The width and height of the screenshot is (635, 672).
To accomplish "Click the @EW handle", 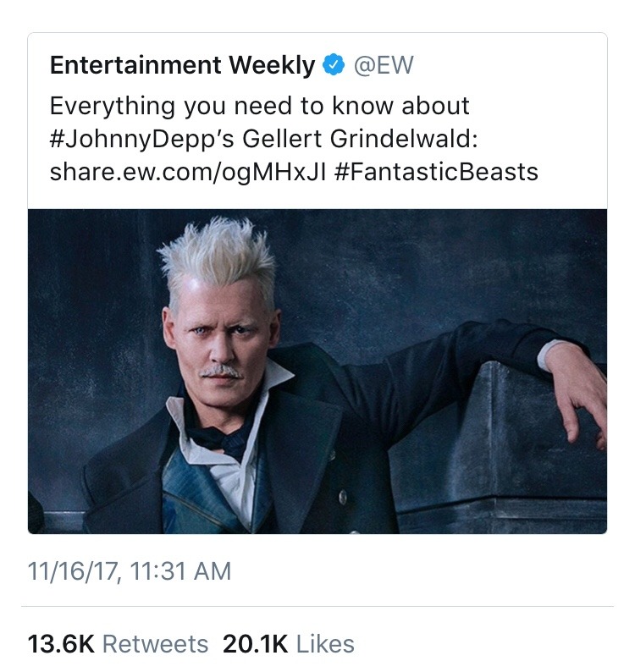I will [x=383, y=65].
